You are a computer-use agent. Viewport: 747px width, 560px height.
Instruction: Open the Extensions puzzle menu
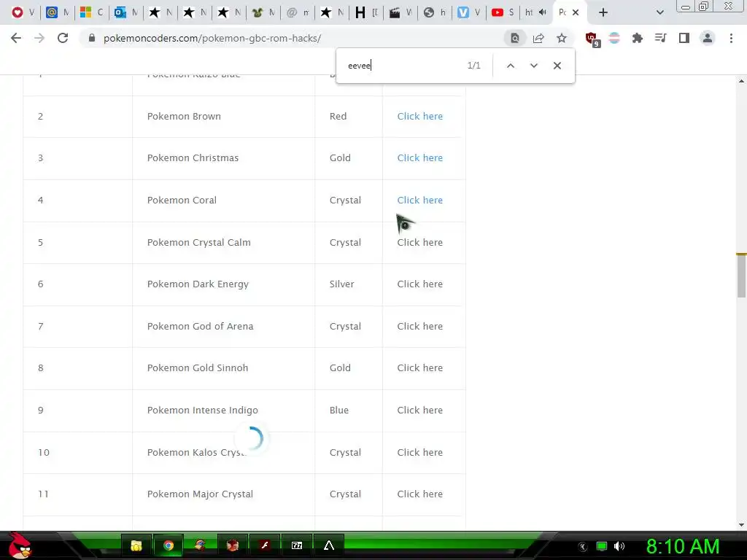click(x=638, y=38)
